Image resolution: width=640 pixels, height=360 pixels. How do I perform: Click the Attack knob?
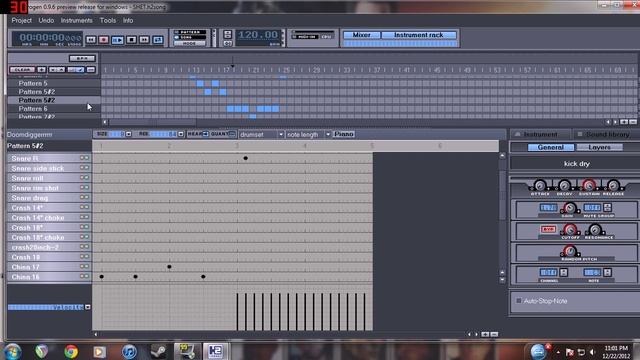(540, 185)
